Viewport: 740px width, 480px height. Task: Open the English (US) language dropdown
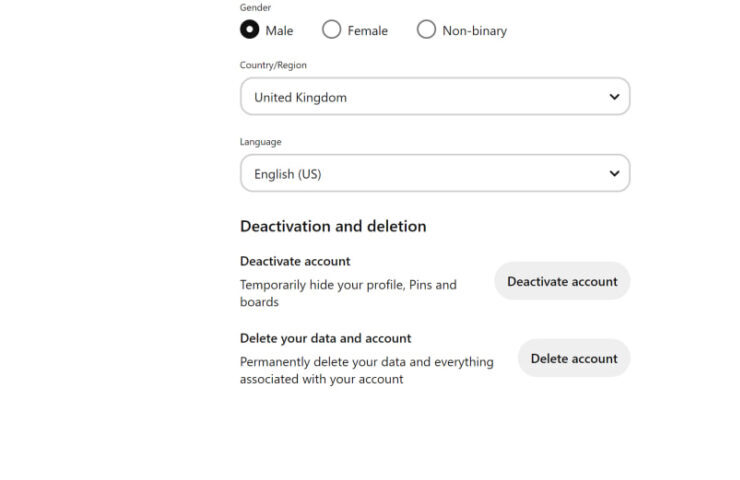coord(435,173)
